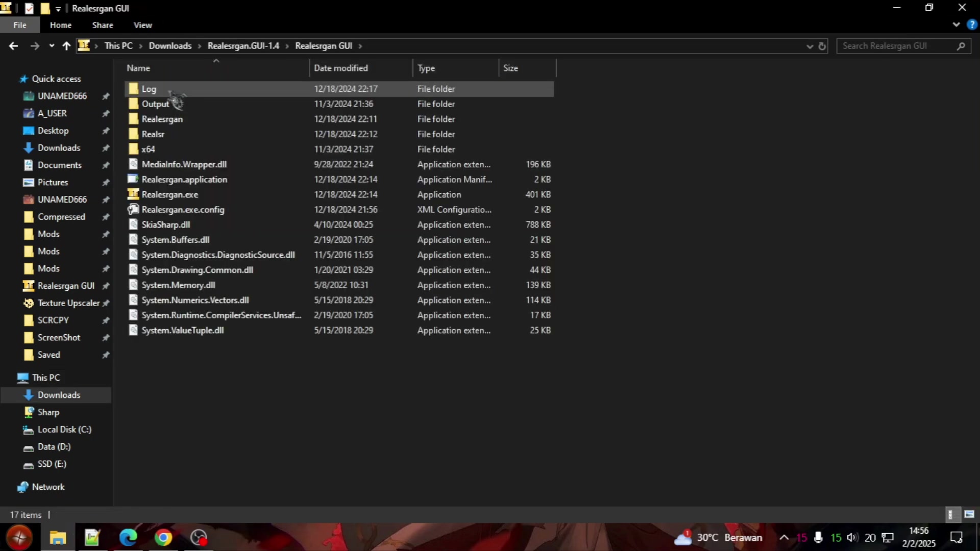
Task: Open Microsoft Edge from the taskbar
Action: [x=128, y=537]
